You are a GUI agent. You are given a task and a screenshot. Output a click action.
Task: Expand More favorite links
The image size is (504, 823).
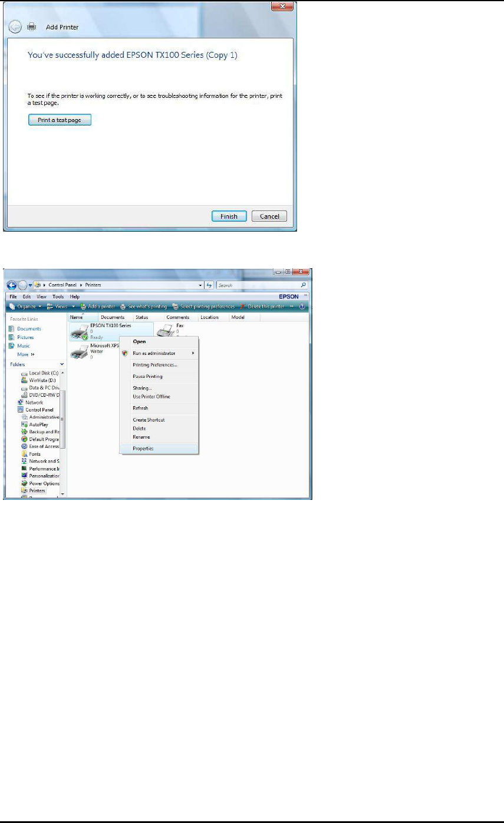[x=25, y=354]
